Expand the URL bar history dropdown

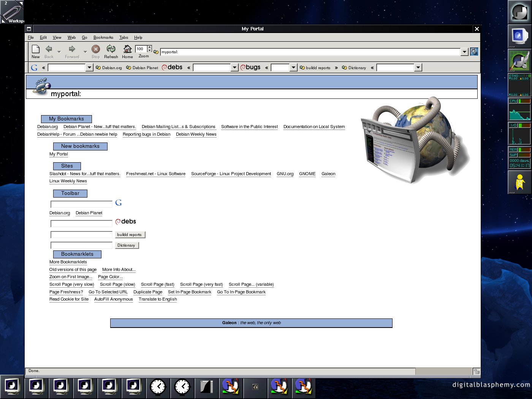pyautogui.click(x=464, y=52)
